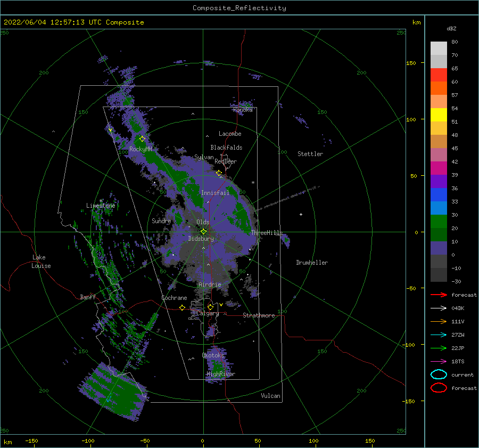Click the white plus marker north of Drumheller
The width and height of the screenshot is (479, 448).
click(x=301, y=214)
